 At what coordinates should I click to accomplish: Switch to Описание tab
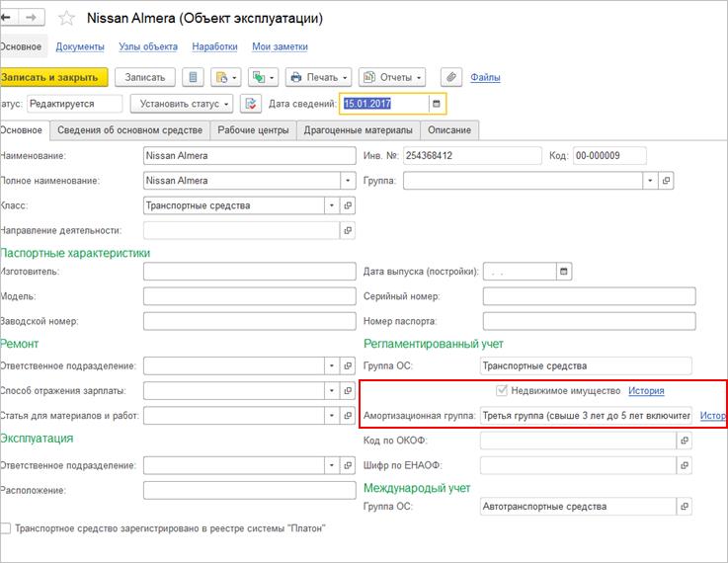point(449,130)
